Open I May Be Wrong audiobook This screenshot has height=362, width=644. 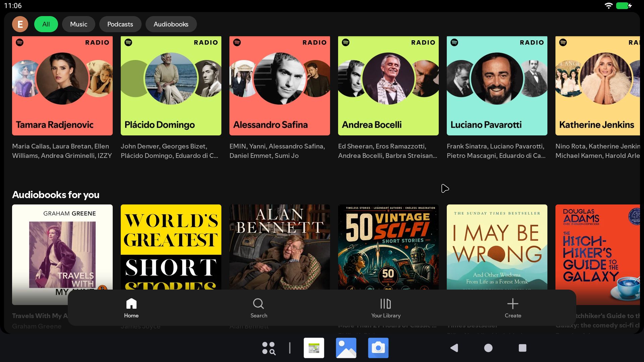pos(497,247)
